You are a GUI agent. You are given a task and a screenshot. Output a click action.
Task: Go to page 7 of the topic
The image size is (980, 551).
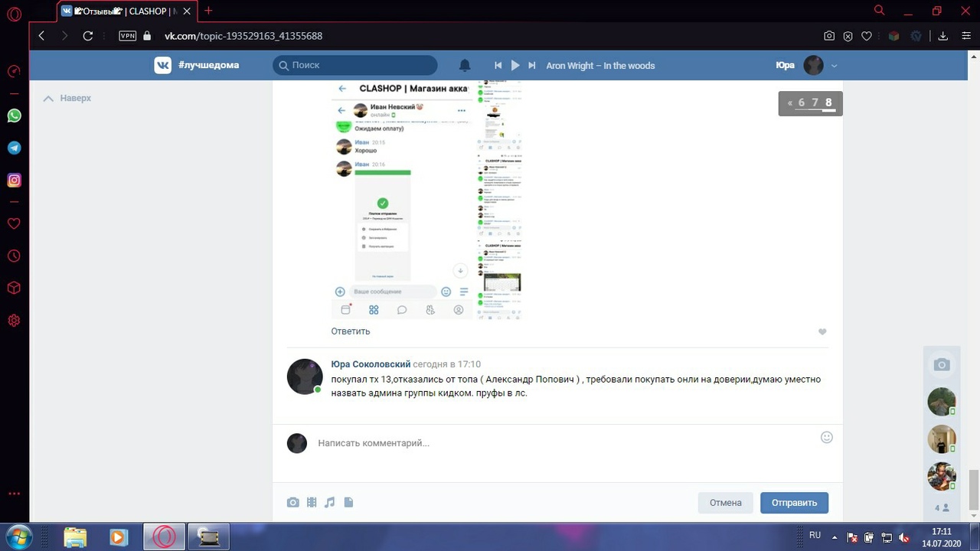(x=815, y=103)
